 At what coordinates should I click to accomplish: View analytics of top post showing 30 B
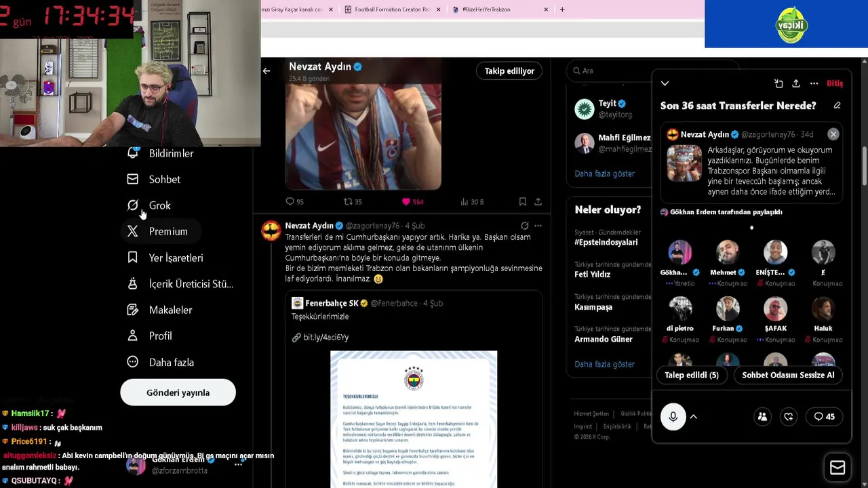click(x=472, y=201)
